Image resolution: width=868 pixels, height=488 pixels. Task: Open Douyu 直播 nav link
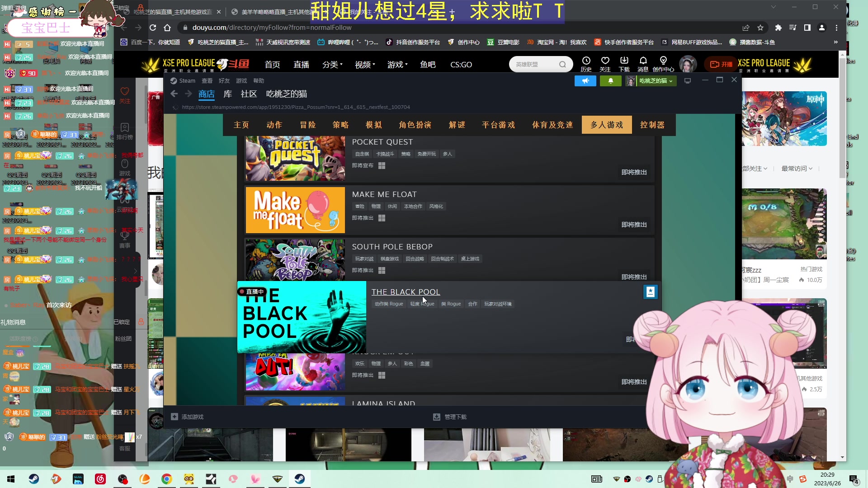pyautogui.click(x=301, y=65)
